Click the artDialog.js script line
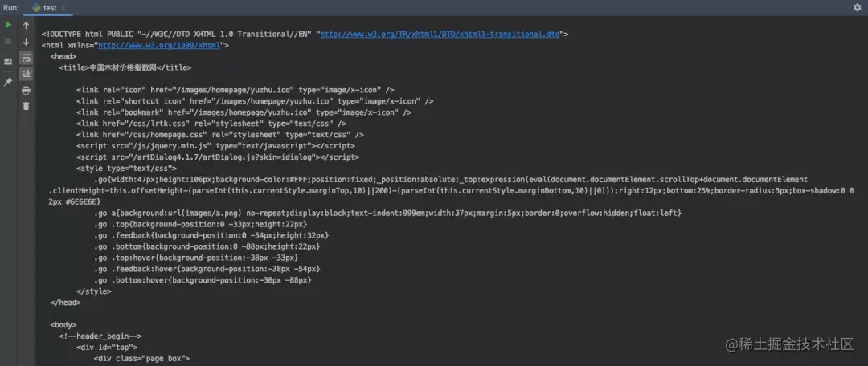Image resolution: width=868 pixels, height=366 pixels. pos(218,157)
